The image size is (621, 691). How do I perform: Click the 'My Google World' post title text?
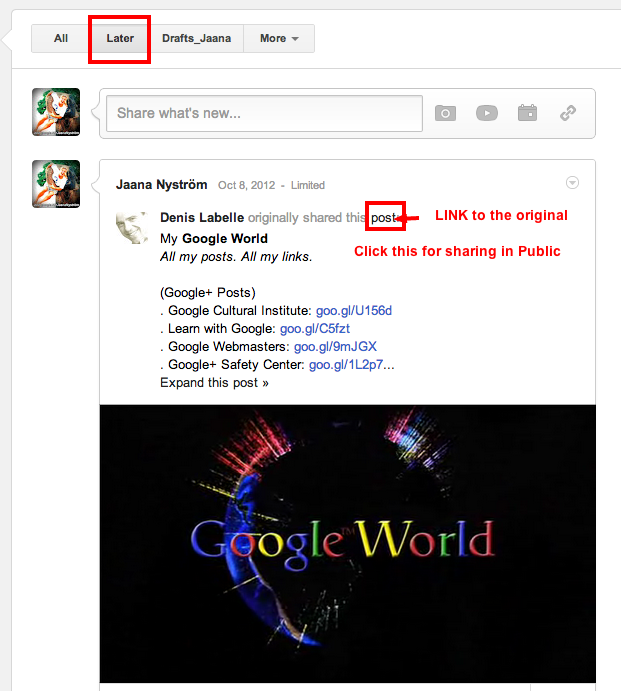point(214,239)
